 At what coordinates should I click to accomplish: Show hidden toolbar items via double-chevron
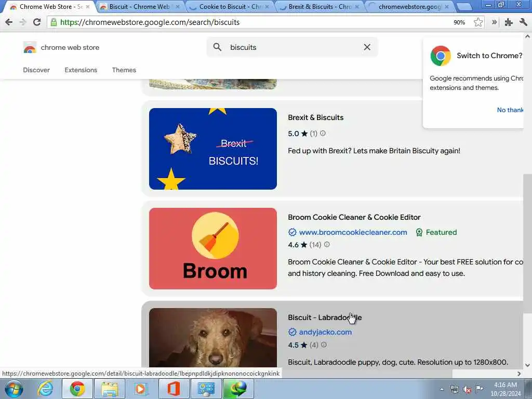495,22
